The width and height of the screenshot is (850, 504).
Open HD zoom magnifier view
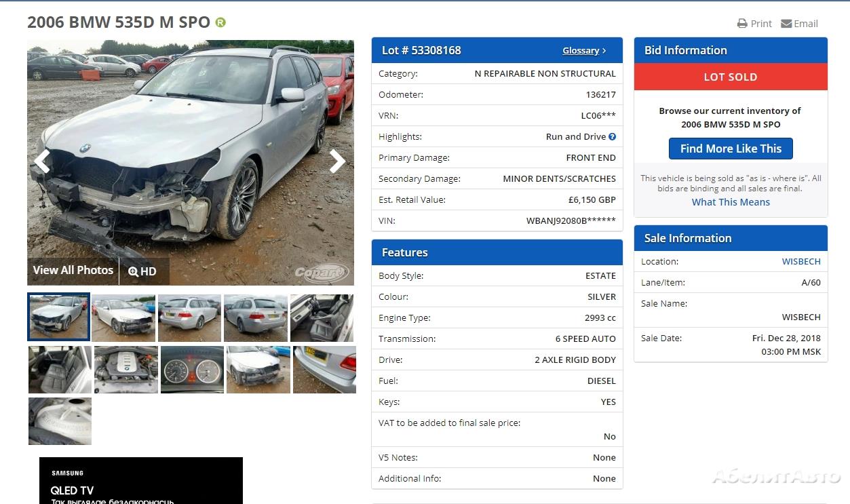(142, 271)
